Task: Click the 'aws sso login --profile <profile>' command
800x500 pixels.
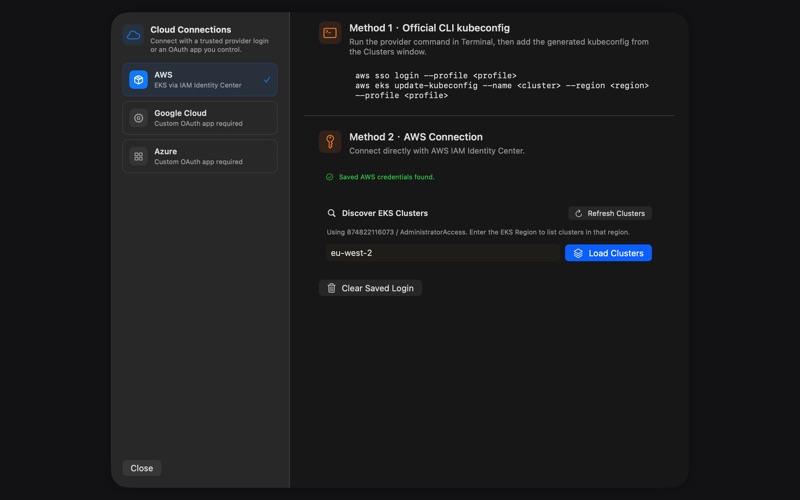Action: click(x=436, y=76)
